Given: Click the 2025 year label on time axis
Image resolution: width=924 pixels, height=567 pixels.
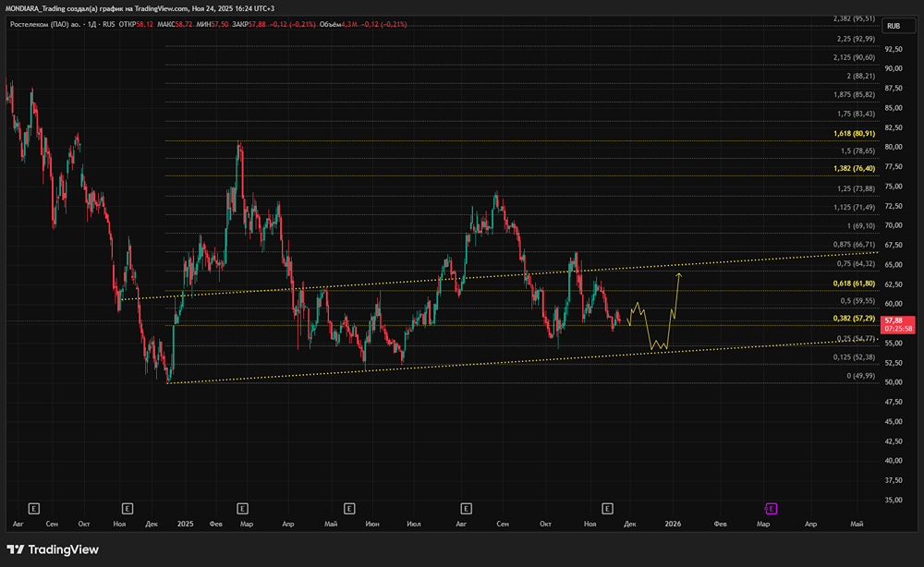Looking at the screenshot, I should (x=185, y=524).
